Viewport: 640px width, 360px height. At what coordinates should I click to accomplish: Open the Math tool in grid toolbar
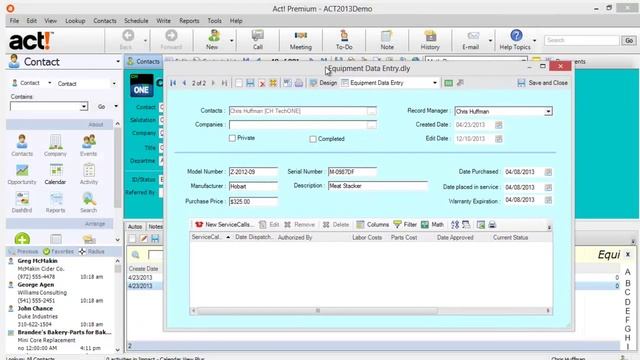(x=432, y=224)
